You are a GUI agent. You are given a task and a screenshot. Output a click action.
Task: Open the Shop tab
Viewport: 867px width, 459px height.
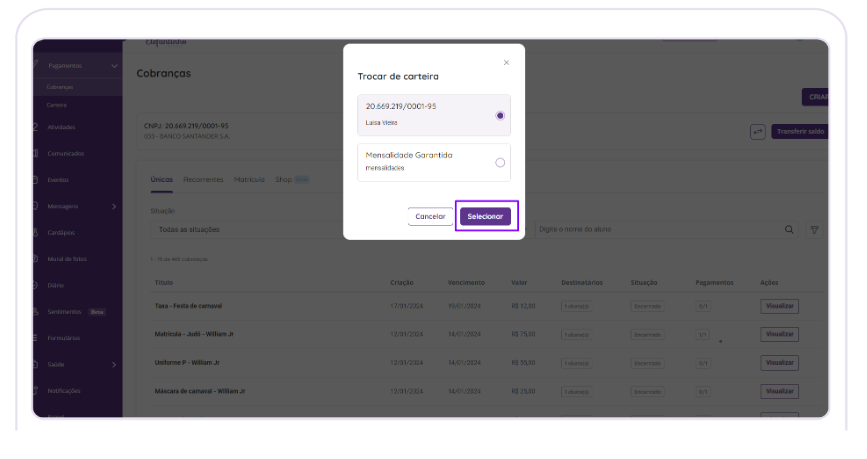click(x=284, y=180)
